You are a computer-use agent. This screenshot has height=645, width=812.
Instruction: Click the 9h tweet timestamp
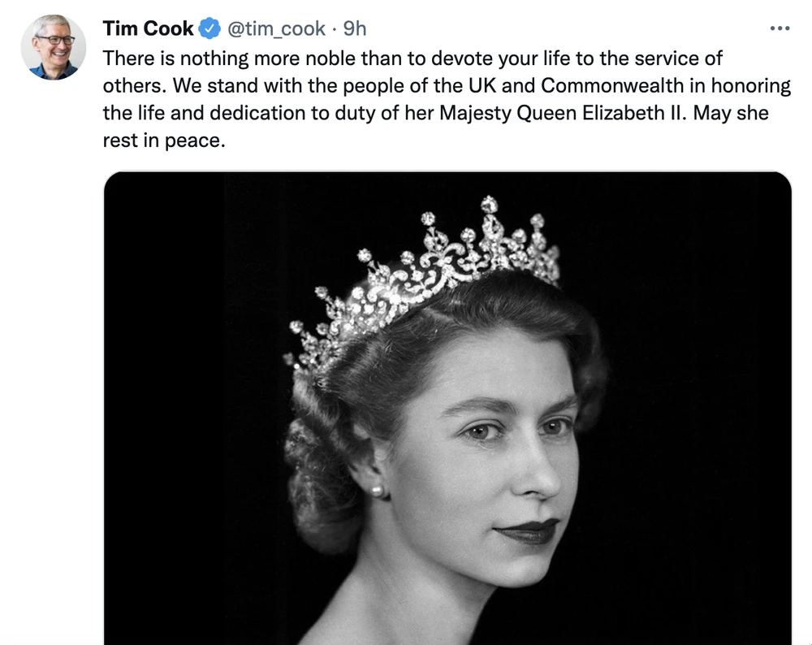click(x=355, y=29)
